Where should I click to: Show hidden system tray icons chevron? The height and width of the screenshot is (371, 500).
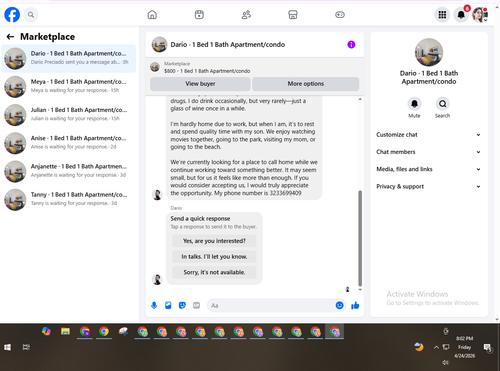(436, 347)
